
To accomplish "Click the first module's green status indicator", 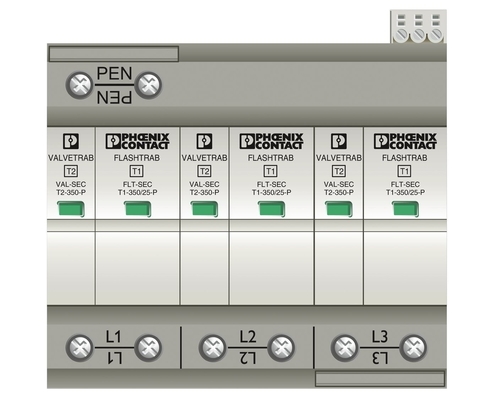I will [71, 209].
